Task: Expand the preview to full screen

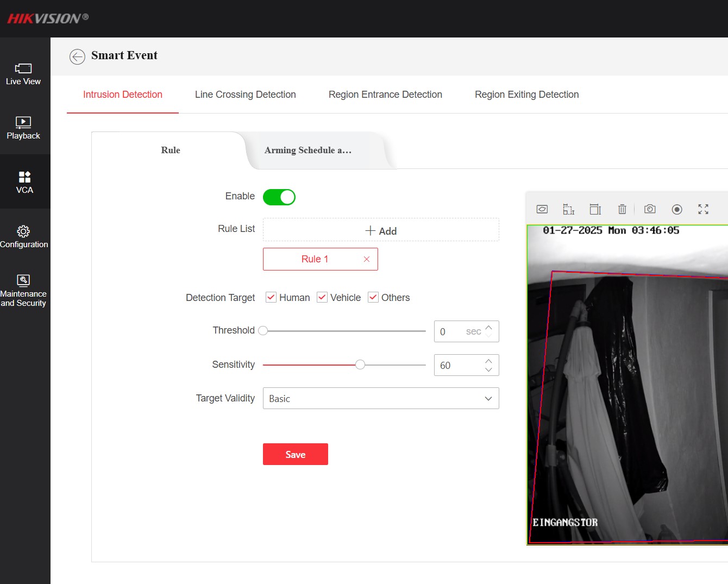Action: coord(704,209)
